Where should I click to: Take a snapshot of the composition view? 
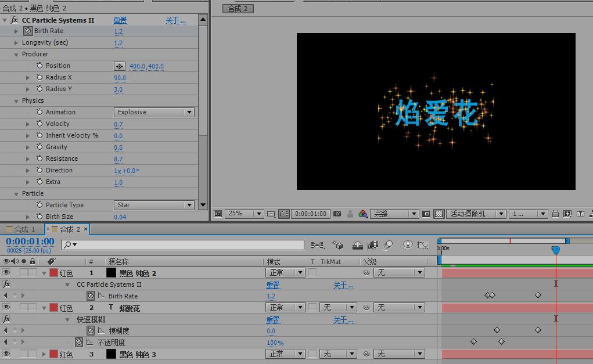(x=337, y=213)
